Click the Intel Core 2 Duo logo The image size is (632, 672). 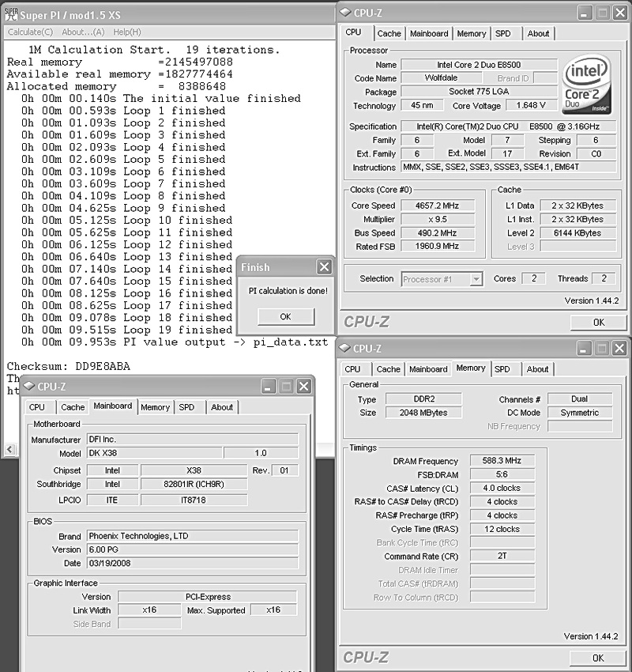pyautogui.click(x=586, y=85)
